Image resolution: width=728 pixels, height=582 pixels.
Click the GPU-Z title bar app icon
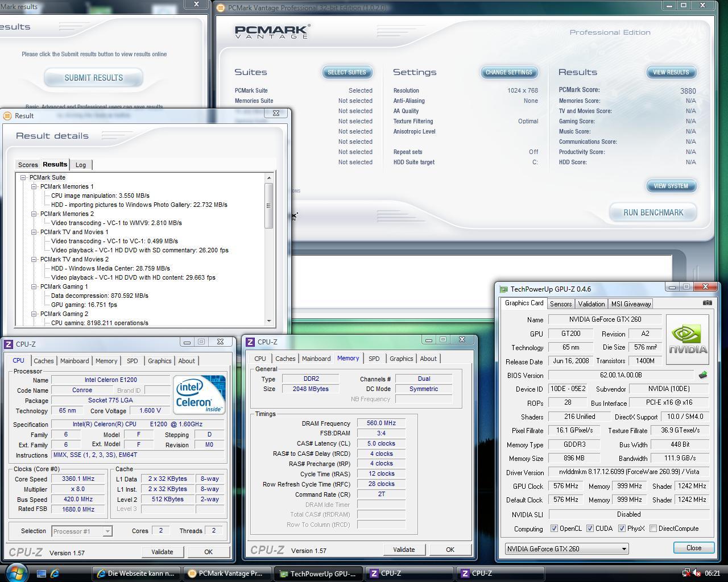tap(503, 289)
